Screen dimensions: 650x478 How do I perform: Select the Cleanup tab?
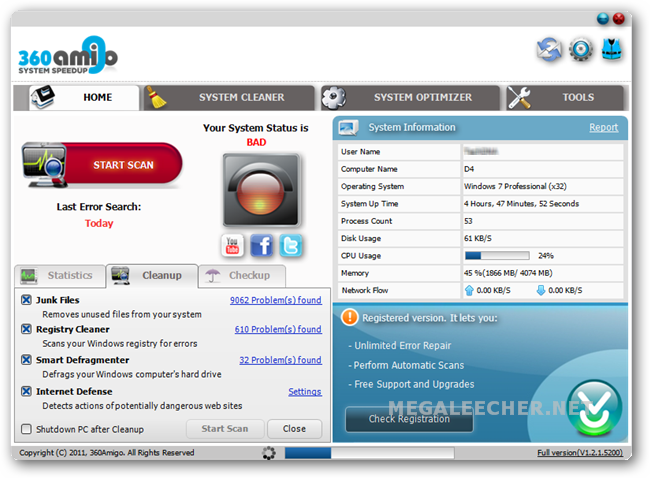[x=152, y=276]
